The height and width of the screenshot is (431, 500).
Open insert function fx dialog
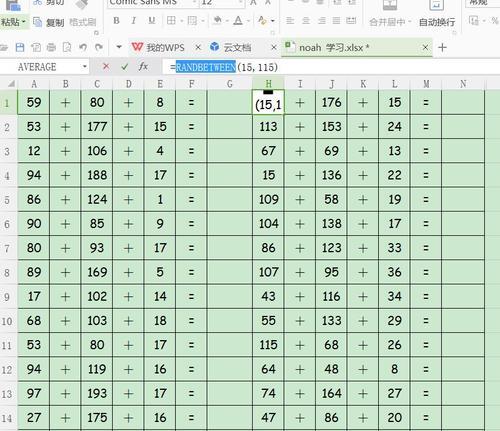(x=143, y=67)
